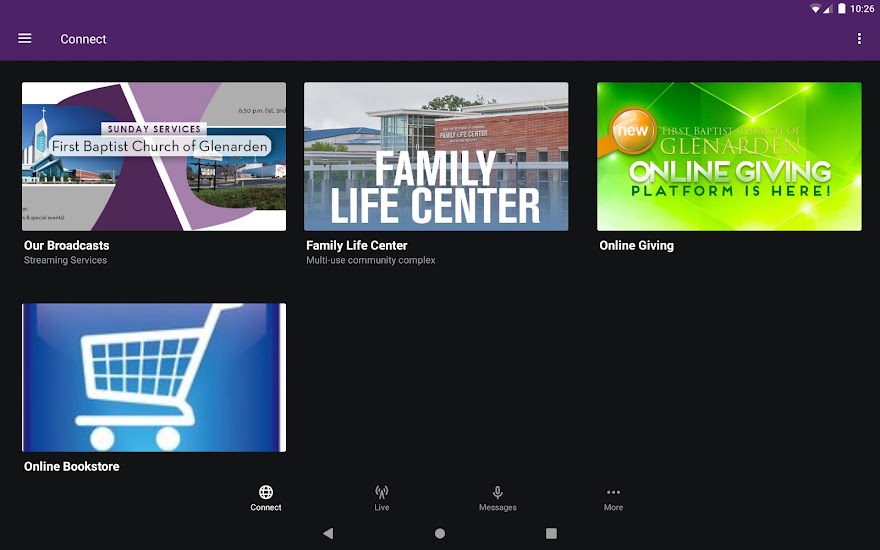Tap the Connect globe icon
The height and width of the screenshot is (550, 880).
point(266,492)
